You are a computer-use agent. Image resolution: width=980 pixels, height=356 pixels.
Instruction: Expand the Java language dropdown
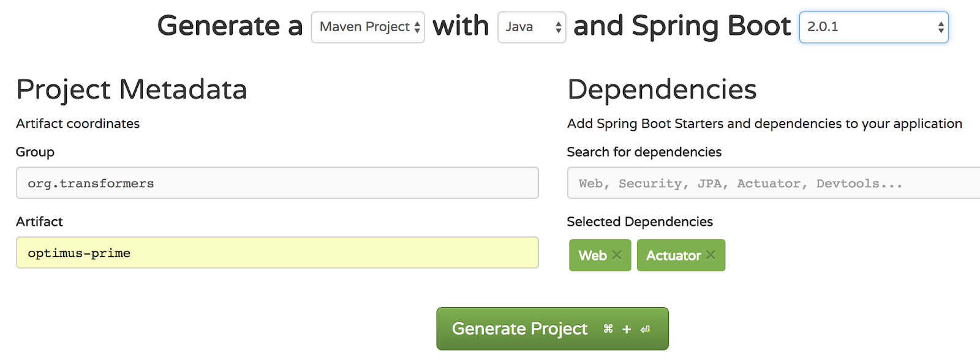[532, 27]
